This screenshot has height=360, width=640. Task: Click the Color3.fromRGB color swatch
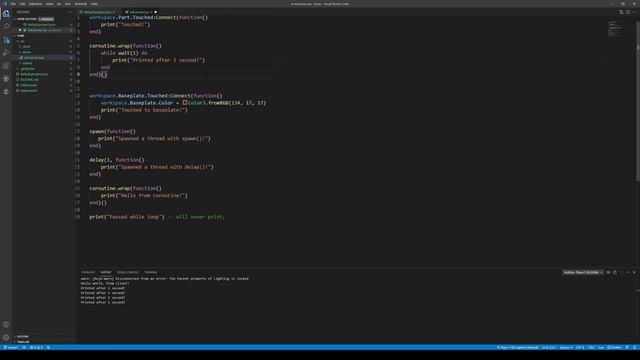tap(185, 103)
